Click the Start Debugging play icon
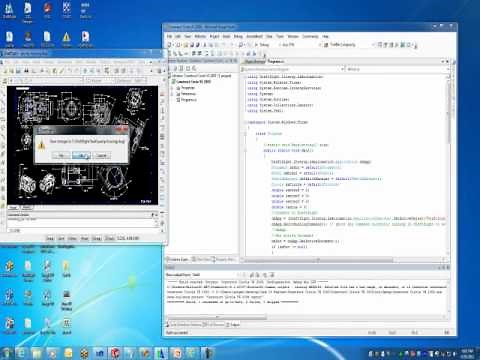The width and height of the screenshot is (480, 360). [x=256, y=44]
